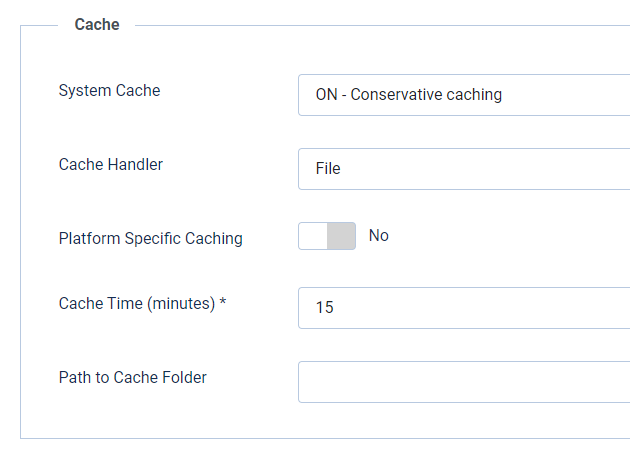The width and height of the screenshot is (630, 454).
Task: Click the Path to Cache Folder label
Action: pyautogui.click(x=133, y=377)
